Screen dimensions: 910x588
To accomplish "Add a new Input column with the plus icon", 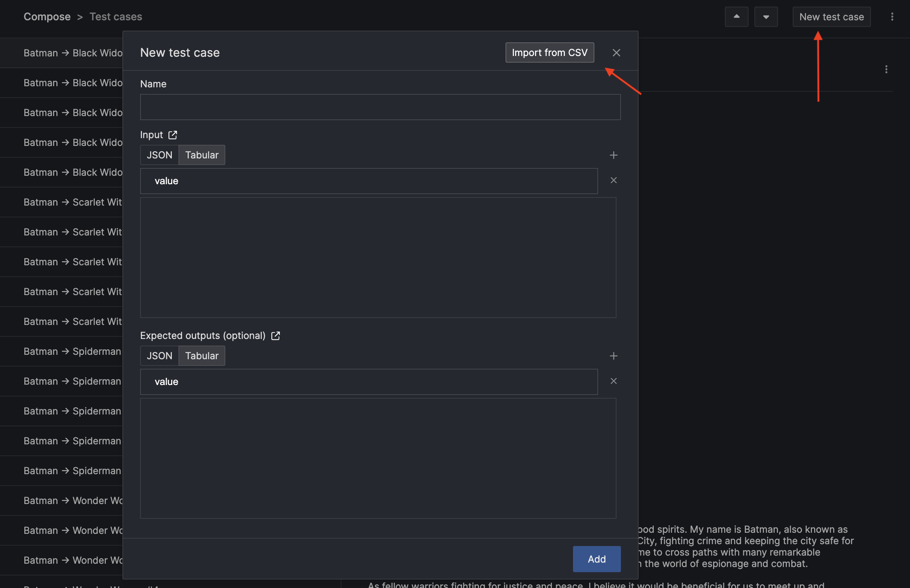I will (614, 155).
